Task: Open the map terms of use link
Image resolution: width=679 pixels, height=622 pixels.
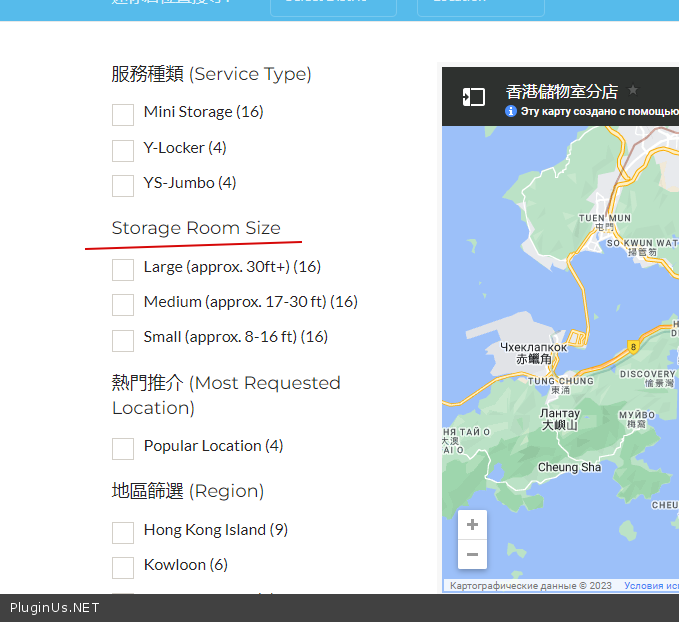Action: tap(650, 586)
